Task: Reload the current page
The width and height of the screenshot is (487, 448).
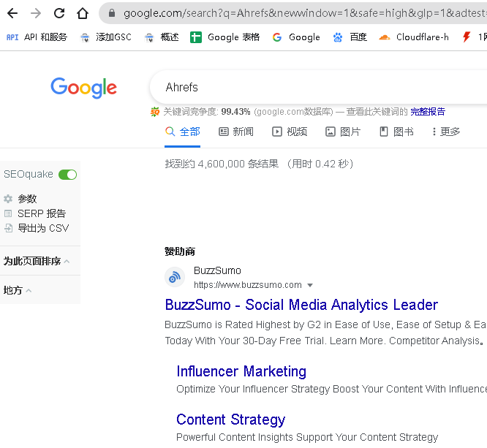Action: (x=59, y=13)
